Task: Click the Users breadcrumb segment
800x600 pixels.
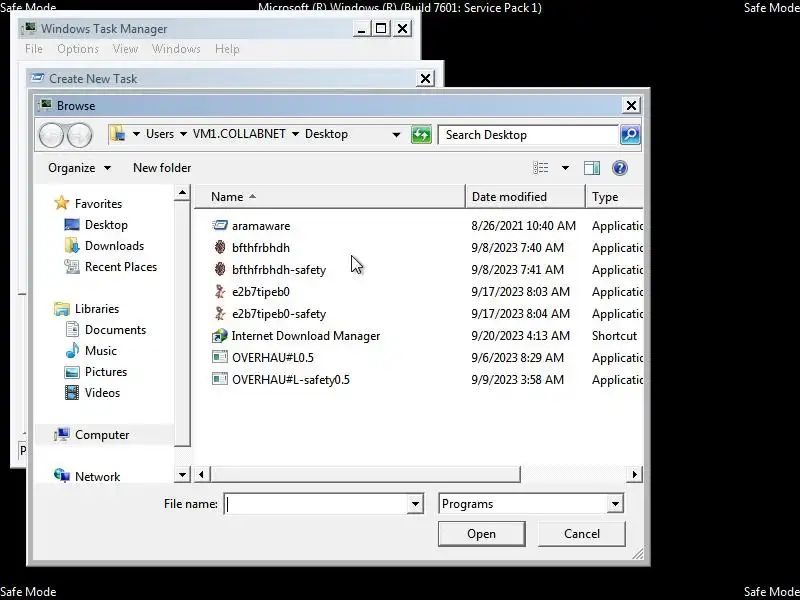Action: 160,134
